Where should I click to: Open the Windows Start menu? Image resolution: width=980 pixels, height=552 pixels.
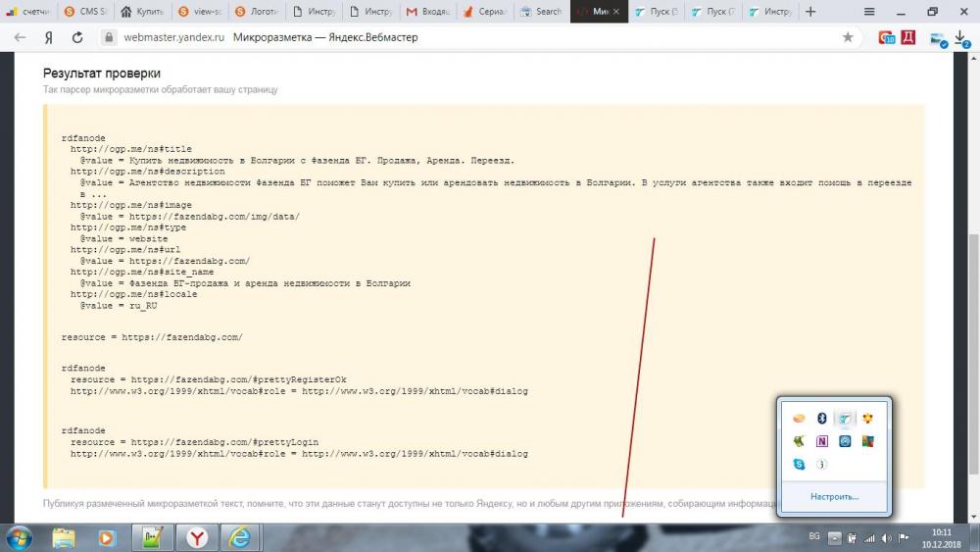(x=20, y=536)
